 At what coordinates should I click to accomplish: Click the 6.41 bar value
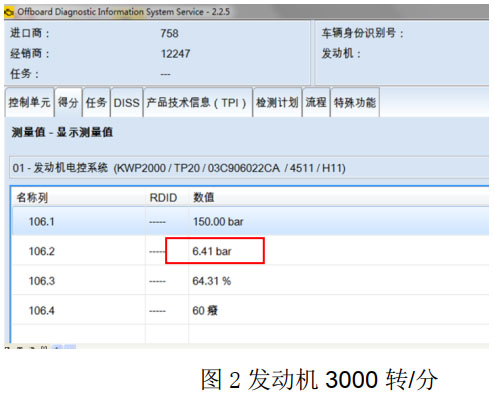point(212,251)
